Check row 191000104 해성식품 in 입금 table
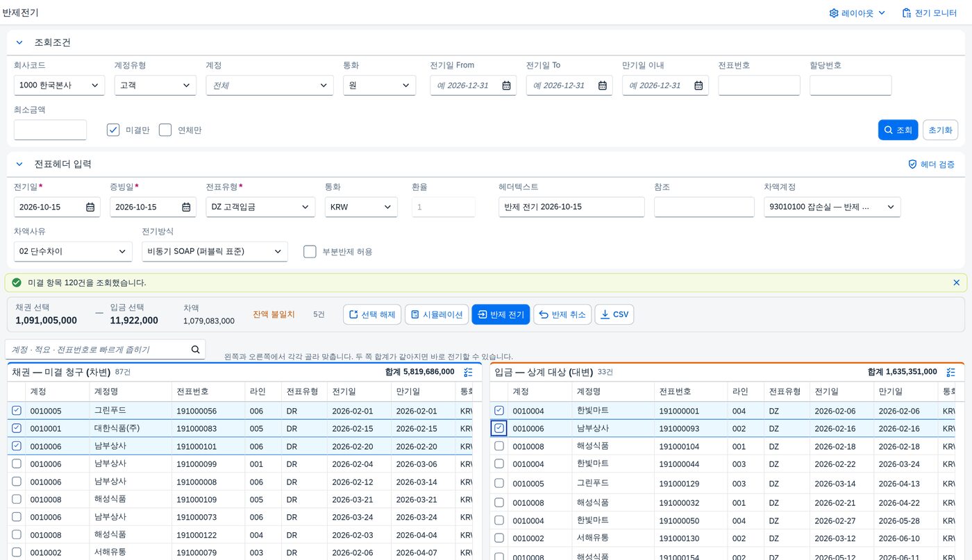Screen dimensions: 972x560 click(x=499, y=446)
